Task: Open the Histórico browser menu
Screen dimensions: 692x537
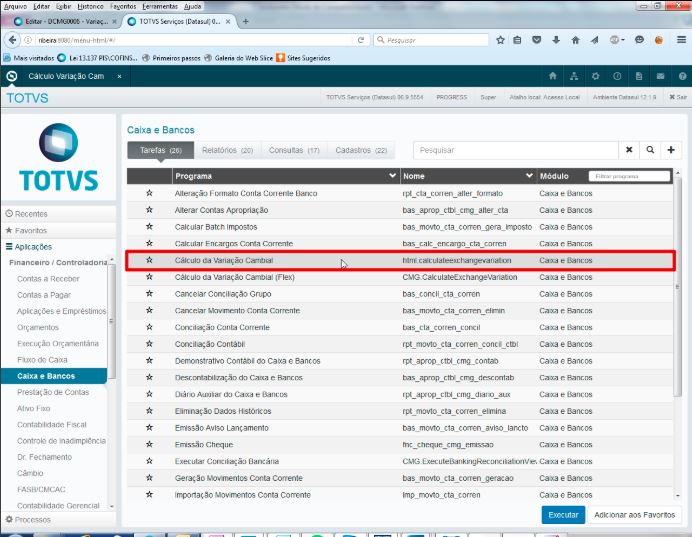Action: (x=90, y=6)
